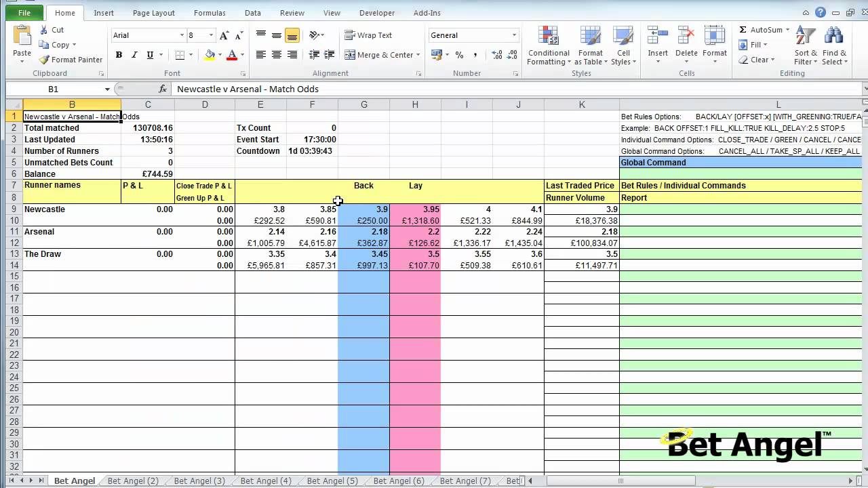Viewport: 868px width, 488px height.
Task: Increase indent in Alignment group
Action: tap(330, 55)
